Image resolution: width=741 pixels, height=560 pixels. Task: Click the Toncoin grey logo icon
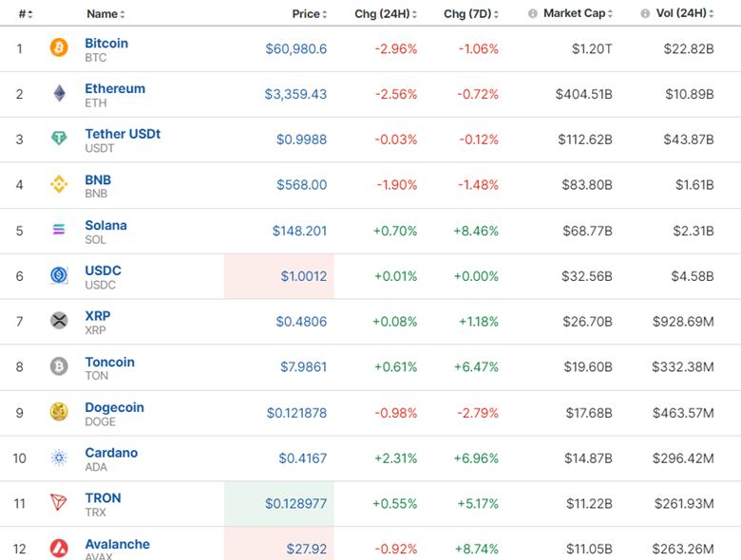(x=59, y=366)
